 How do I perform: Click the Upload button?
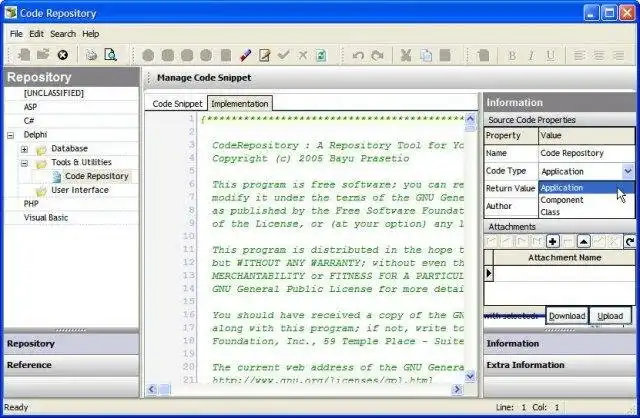(610, 316)
